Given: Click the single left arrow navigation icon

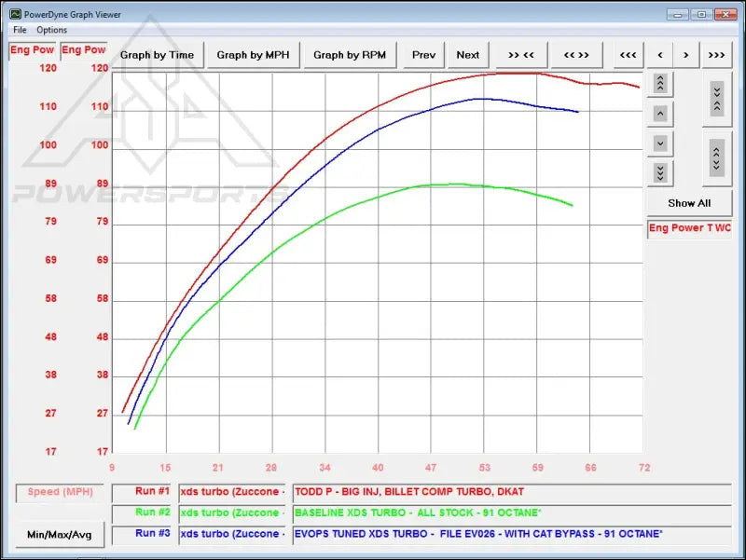Looking at the screenshot, I should click(660, 55).
